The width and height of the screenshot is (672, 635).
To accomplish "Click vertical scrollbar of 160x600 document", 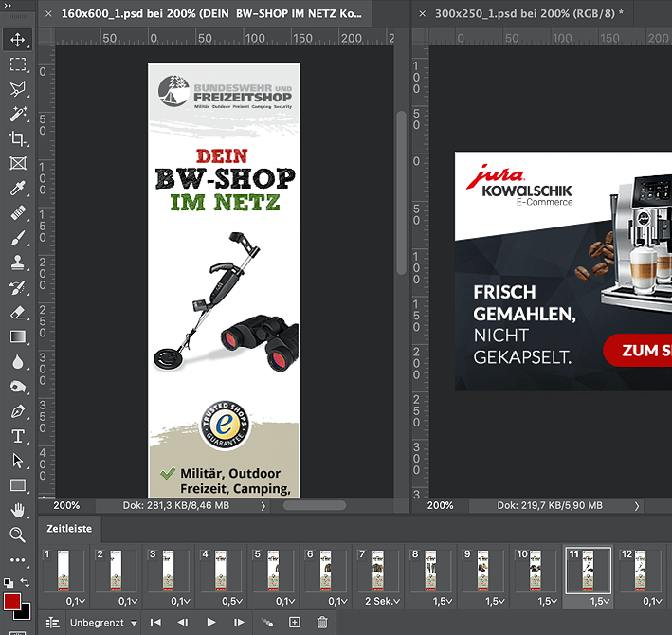I will click(x=401, y=192).
